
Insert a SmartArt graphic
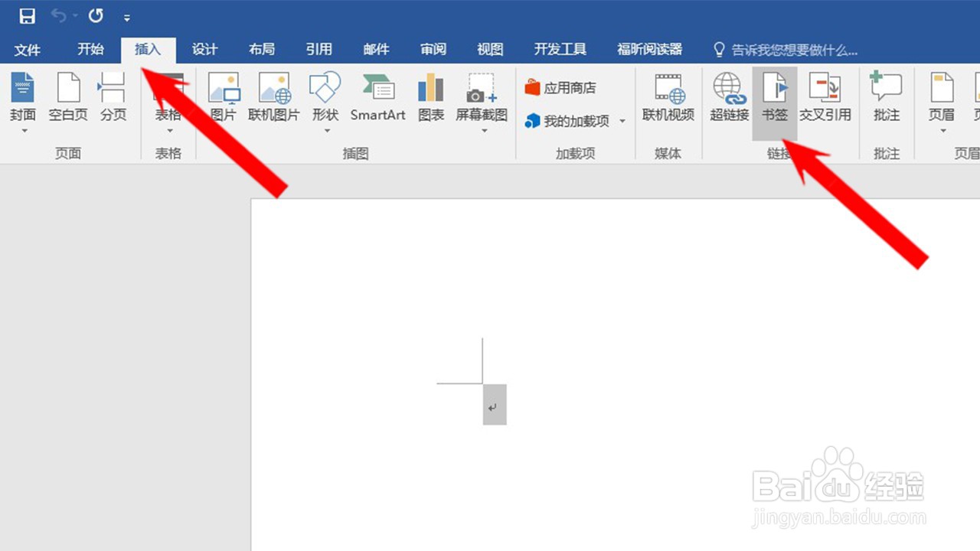[378, 96]
